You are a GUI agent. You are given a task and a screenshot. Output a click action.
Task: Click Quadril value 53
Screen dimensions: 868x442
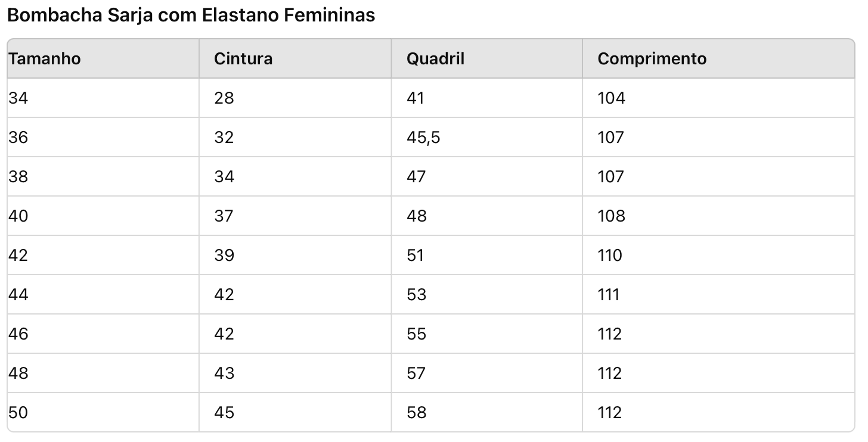[x=417, y=294]
